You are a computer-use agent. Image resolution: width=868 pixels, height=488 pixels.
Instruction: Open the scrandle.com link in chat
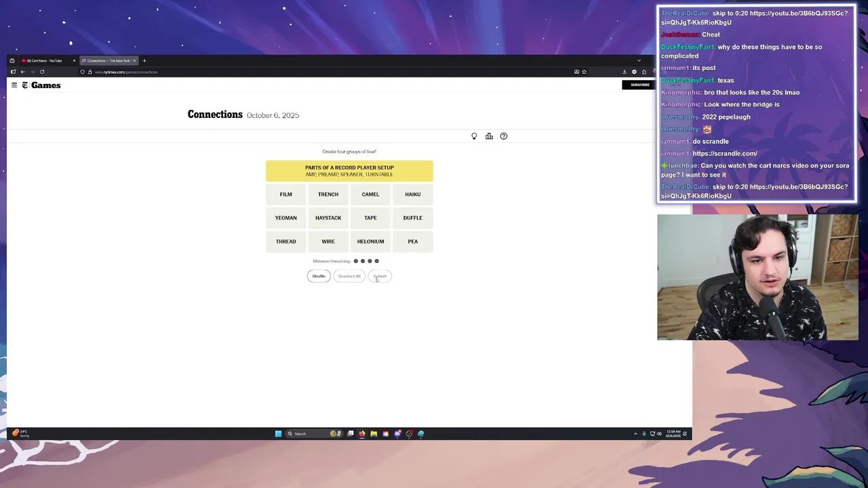[x=725, y=154]
